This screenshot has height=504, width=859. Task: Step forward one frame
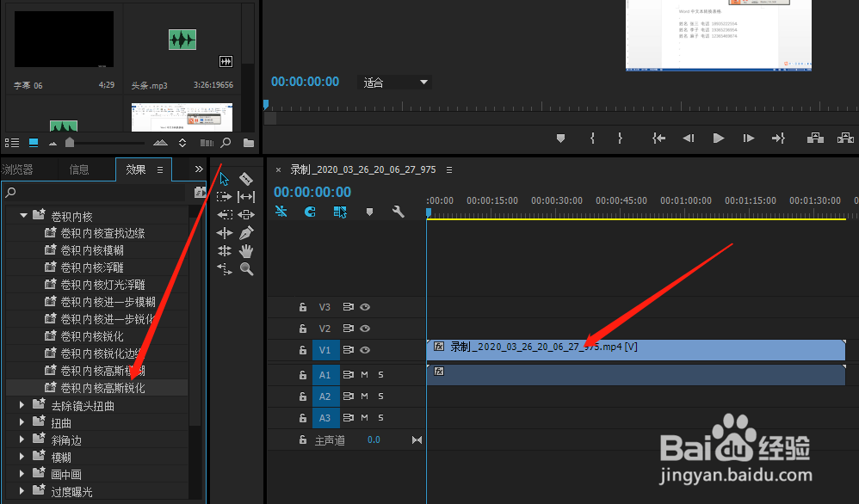748,138
